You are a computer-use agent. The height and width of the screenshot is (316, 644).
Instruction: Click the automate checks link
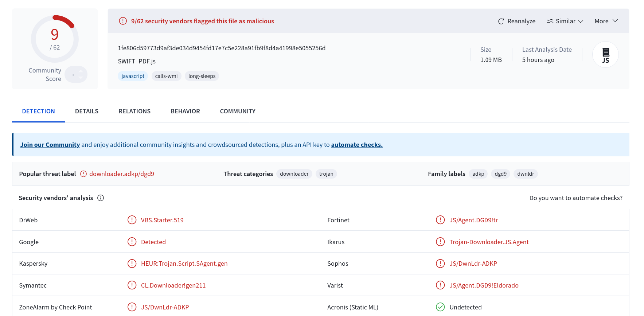pos(357,145)
